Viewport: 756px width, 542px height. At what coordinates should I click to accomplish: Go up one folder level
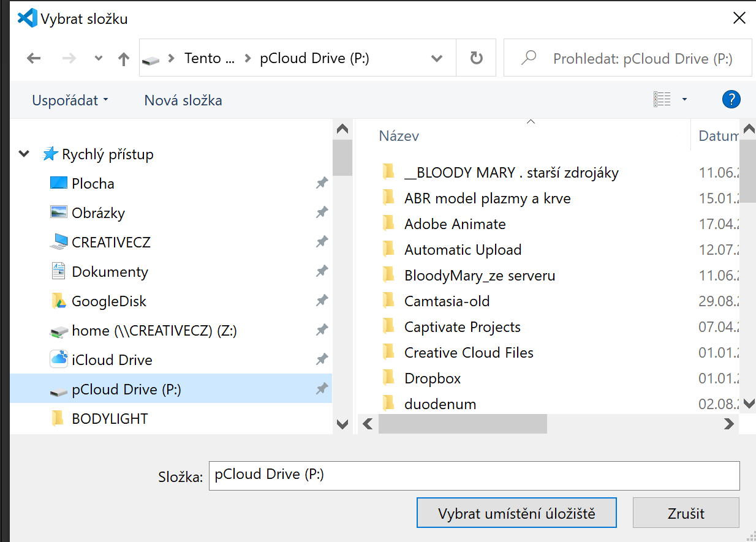124,59
